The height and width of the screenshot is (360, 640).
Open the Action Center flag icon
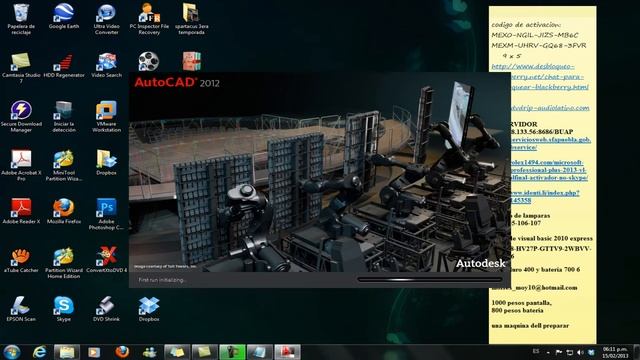pyautogui.click(x=559, y=352)
